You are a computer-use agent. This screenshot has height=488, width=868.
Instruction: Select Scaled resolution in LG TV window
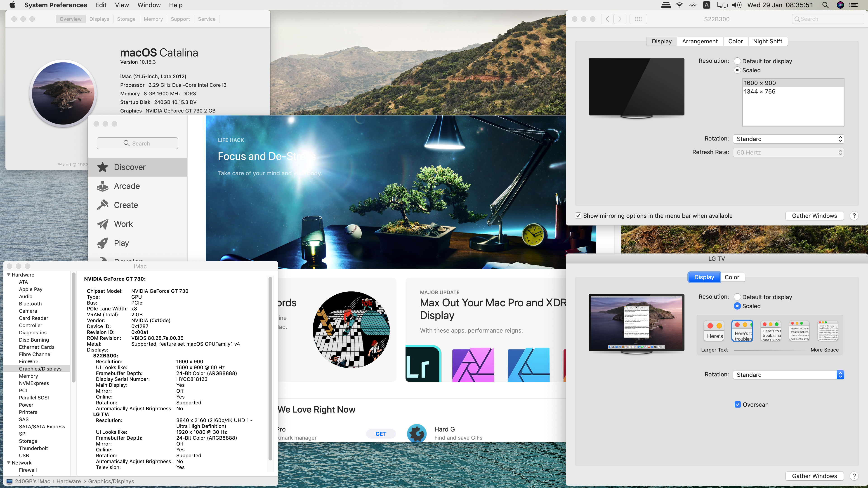click(x=737, y=306)
